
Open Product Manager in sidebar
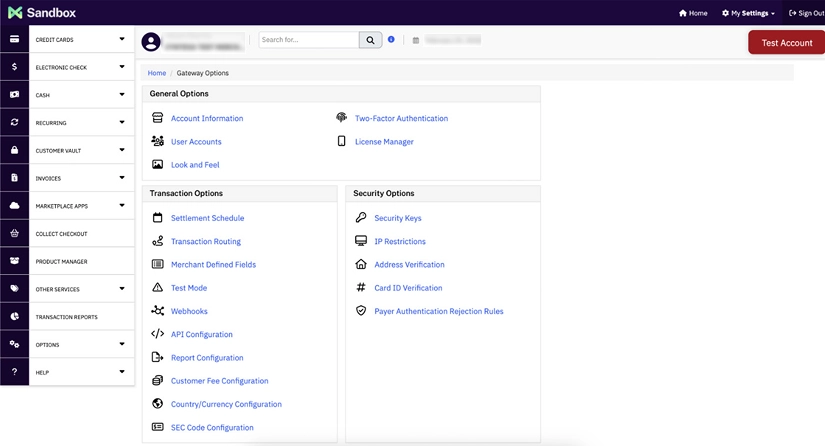click(61, 262)
